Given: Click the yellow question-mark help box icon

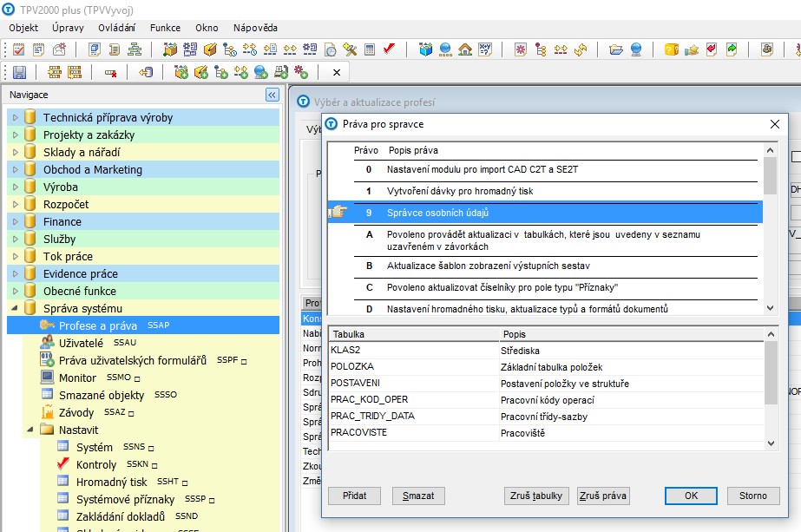Looking at the screenshot, I should (671, 49).
